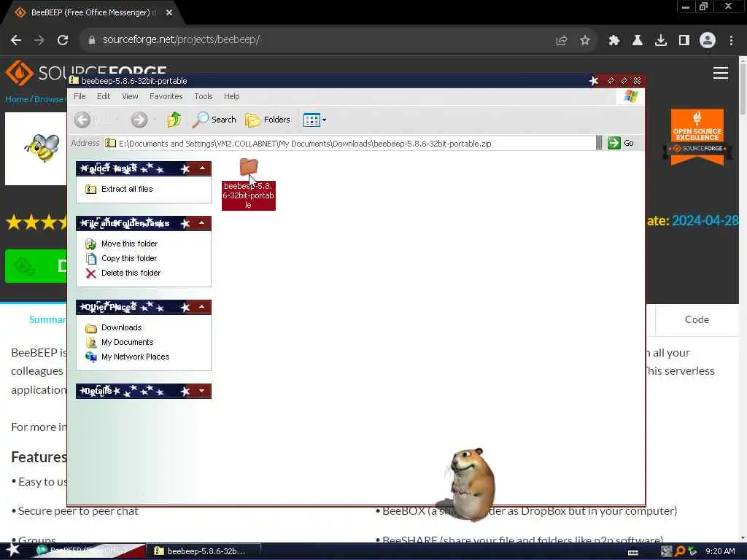Click the share page icon in Chrome
This screenshot has height=560, width=747.
(x=561, y=41)
